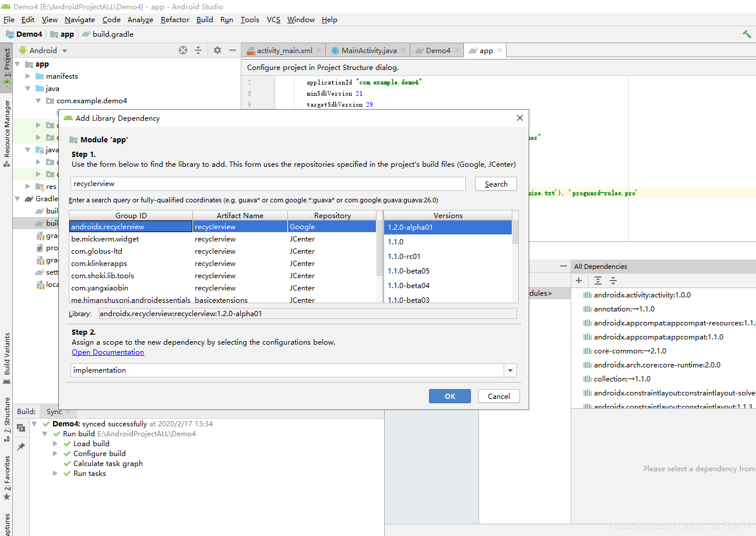Viewport: 756px width, 536px height.
Task: Add a new dependency with the plus icon
Action: pyautogui.click(x=578, y=281)
